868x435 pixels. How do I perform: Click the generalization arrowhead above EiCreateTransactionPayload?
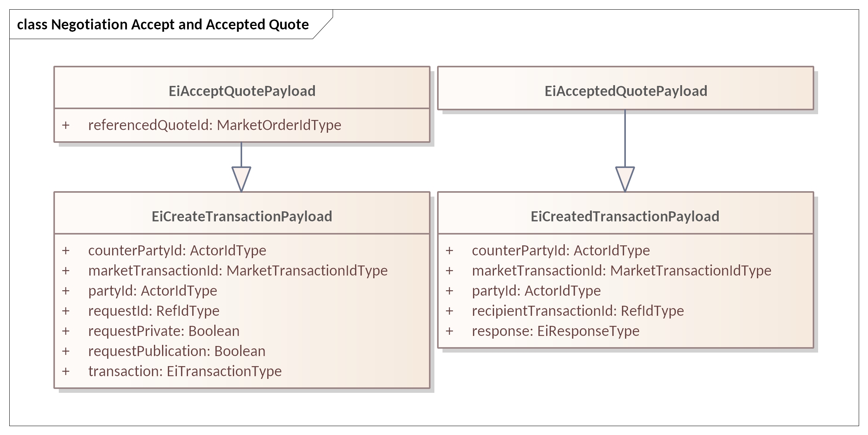241,178
